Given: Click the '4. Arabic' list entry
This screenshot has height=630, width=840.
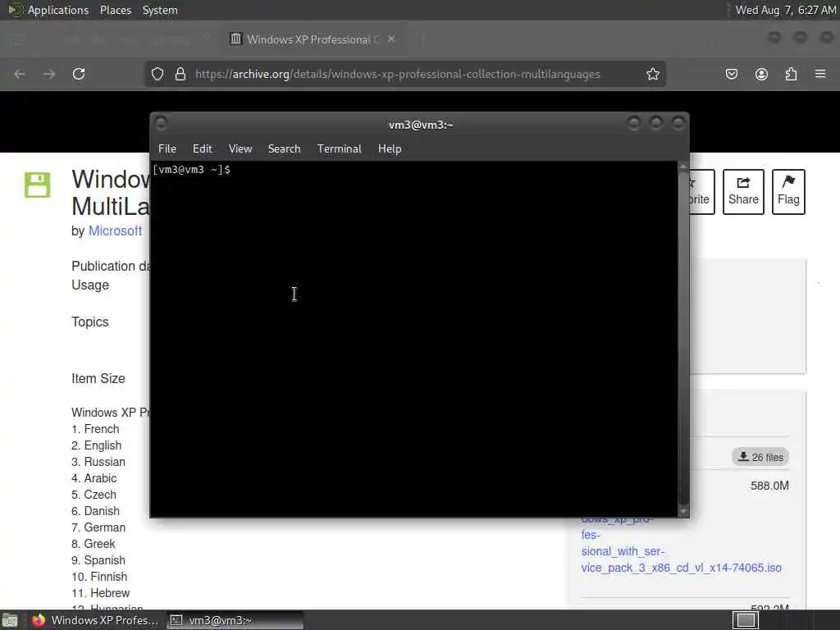Looking at the screenshot, I should tap(94, 478).
